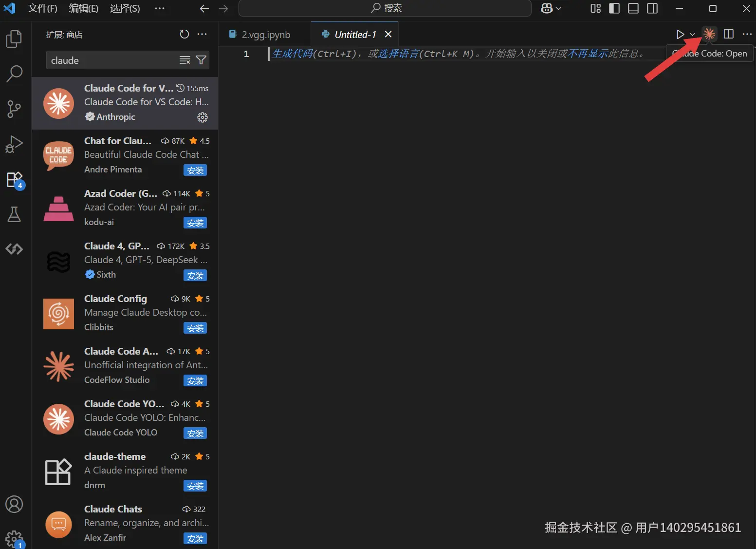Toggle bottom panel visibility
Image resolution: width=756 pixels, height=549 pixels.
pyautogui.click(x=633, y=8)
